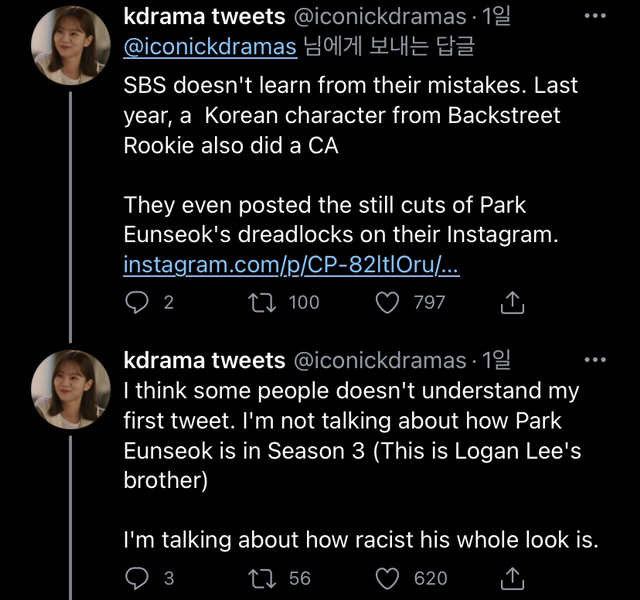Image resolution: width=640 pixels, height=600 pixels.
Task: Tap second tweet's kdrama tweets profile picture
Action: coord(70,390)
